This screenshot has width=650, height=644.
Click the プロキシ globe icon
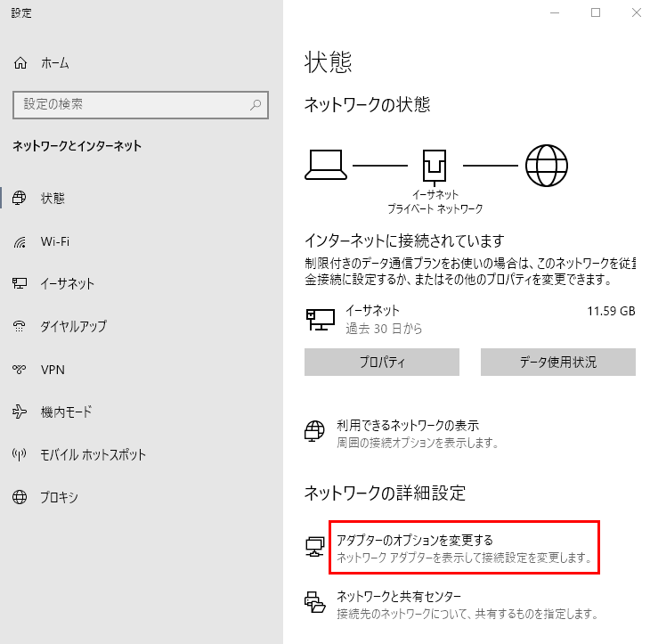tap(20, 497)
